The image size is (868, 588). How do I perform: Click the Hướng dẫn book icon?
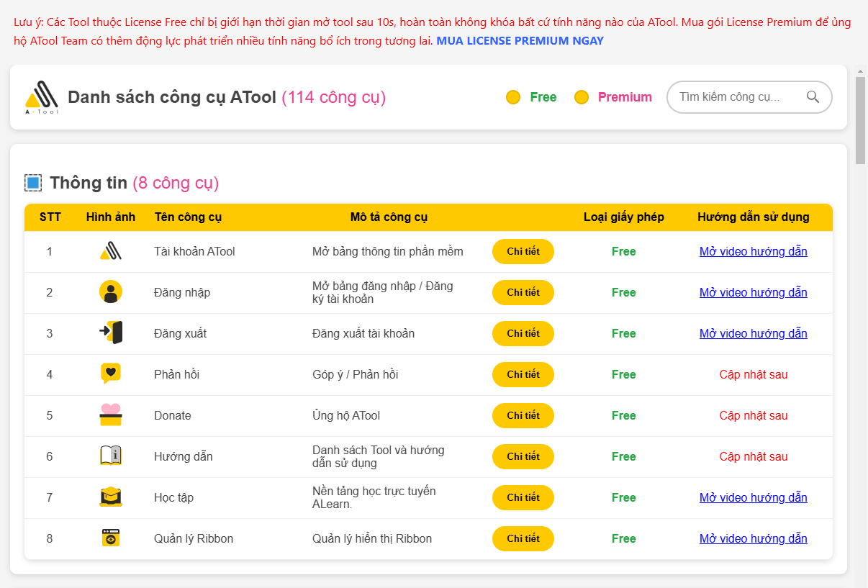pos(110,456)
